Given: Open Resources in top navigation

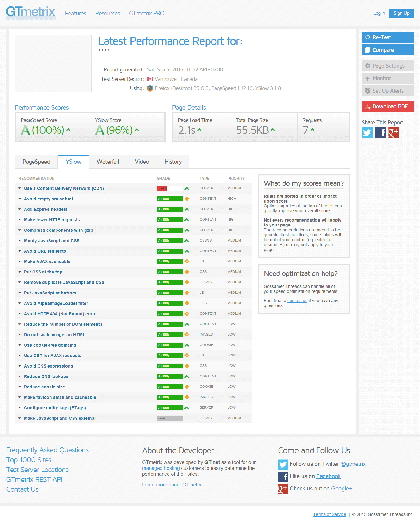Looking at the screenshot, I should click(108, 13).
